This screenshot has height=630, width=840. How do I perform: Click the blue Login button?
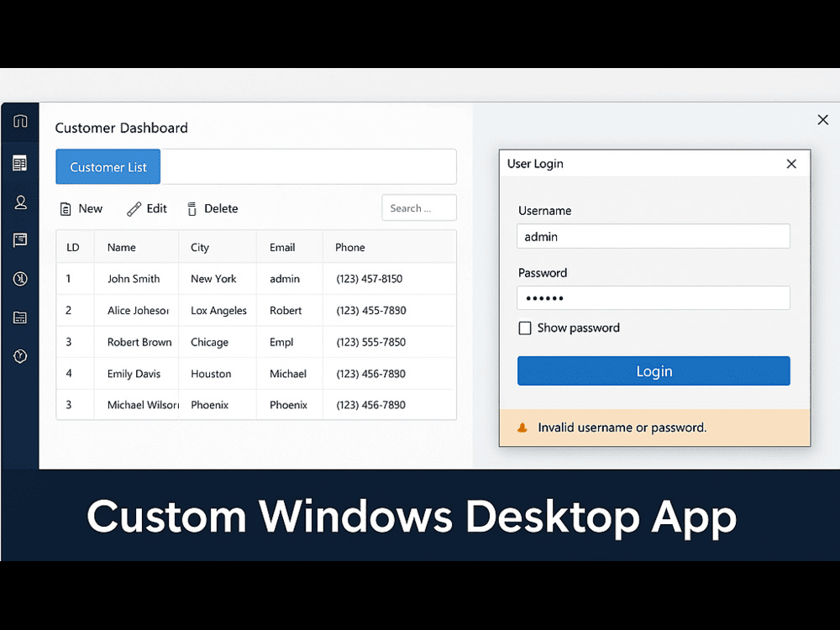(x=654, y=370)
